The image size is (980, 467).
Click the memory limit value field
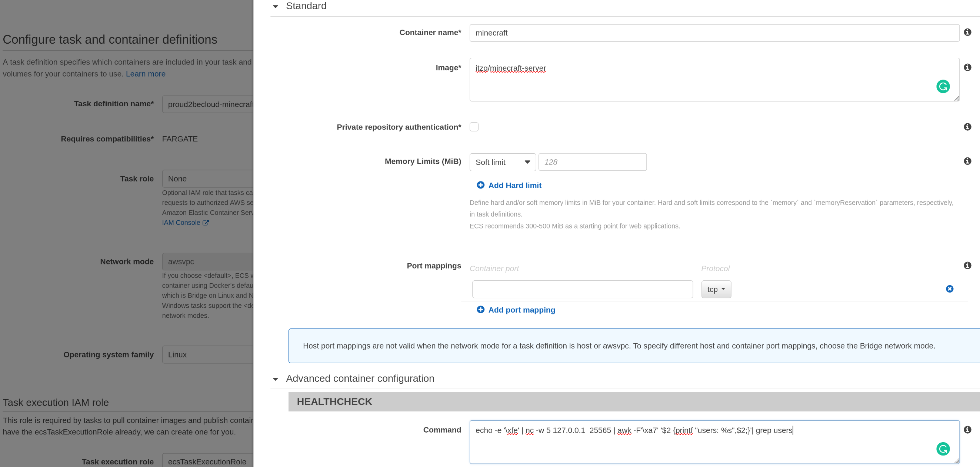point(592,162)
